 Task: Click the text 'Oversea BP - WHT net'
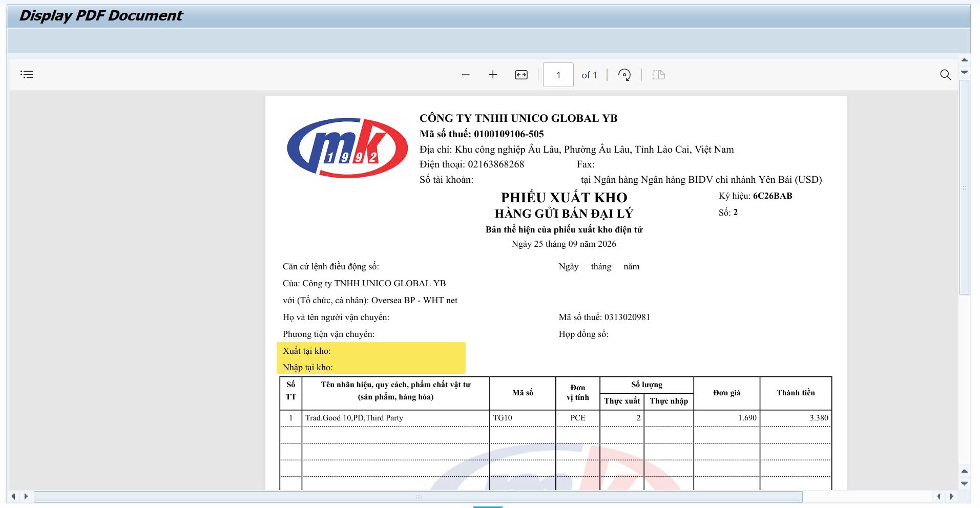coord(414,300)
